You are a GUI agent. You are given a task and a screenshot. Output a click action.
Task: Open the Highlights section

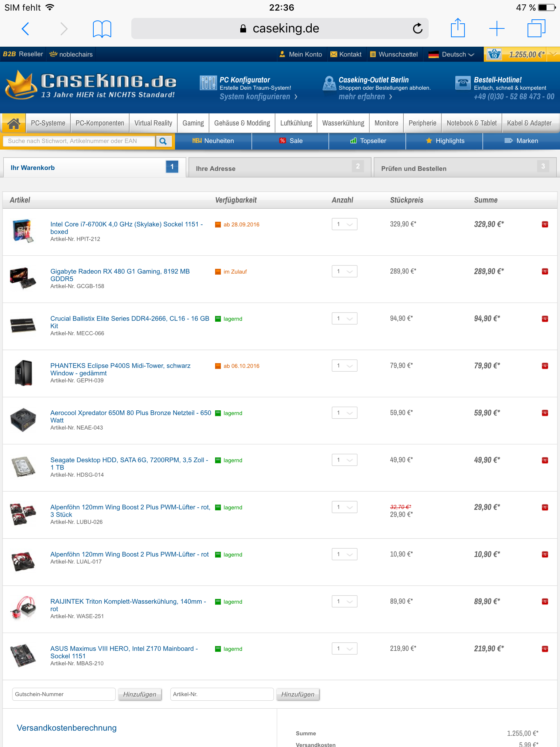[x=444, y=141]
